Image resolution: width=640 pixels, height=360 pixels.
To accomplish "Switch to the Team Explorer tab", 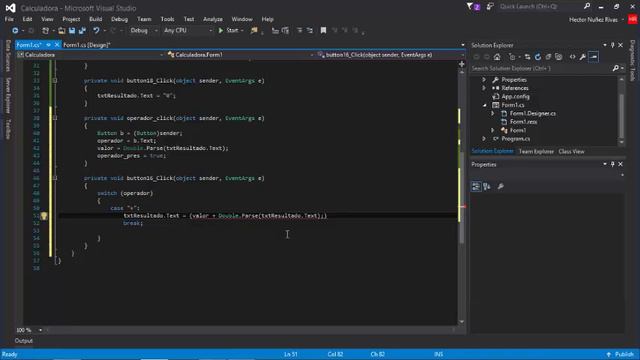I will 536,151.
